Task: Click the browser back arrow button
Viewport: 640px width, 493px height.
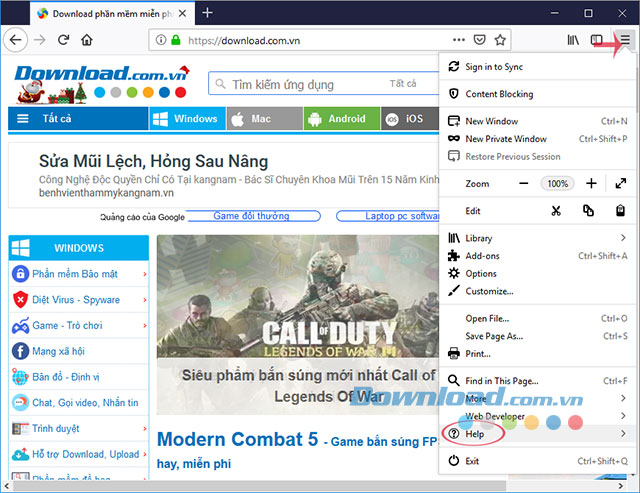Action: [x=16, y=40]
